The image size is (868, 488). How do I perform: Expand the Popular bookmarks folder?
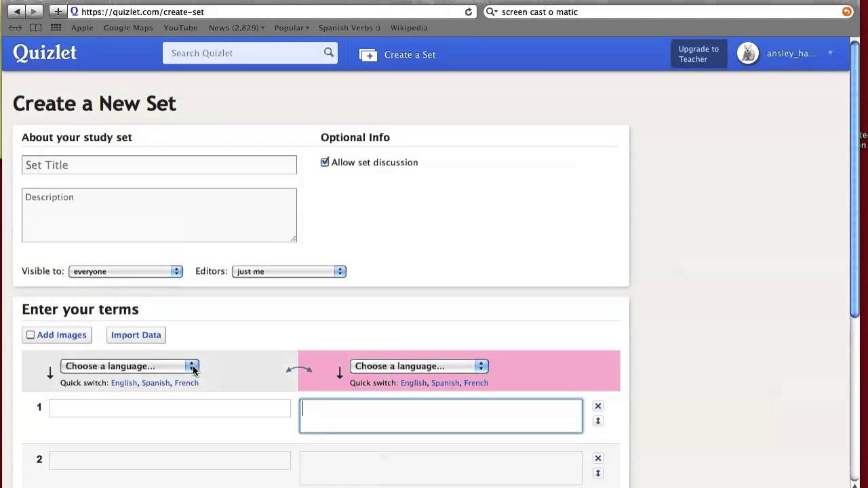point(292,28)
